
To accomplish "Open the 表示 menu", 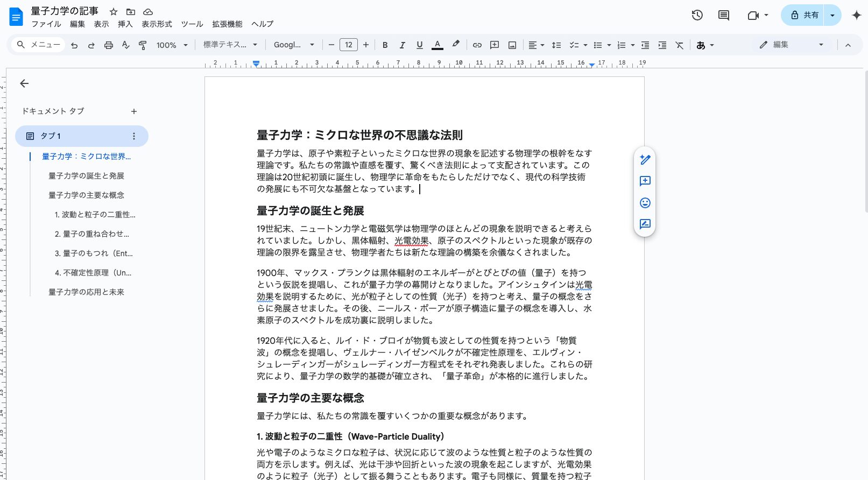I will pyautogui.click(x=101, y=24).
